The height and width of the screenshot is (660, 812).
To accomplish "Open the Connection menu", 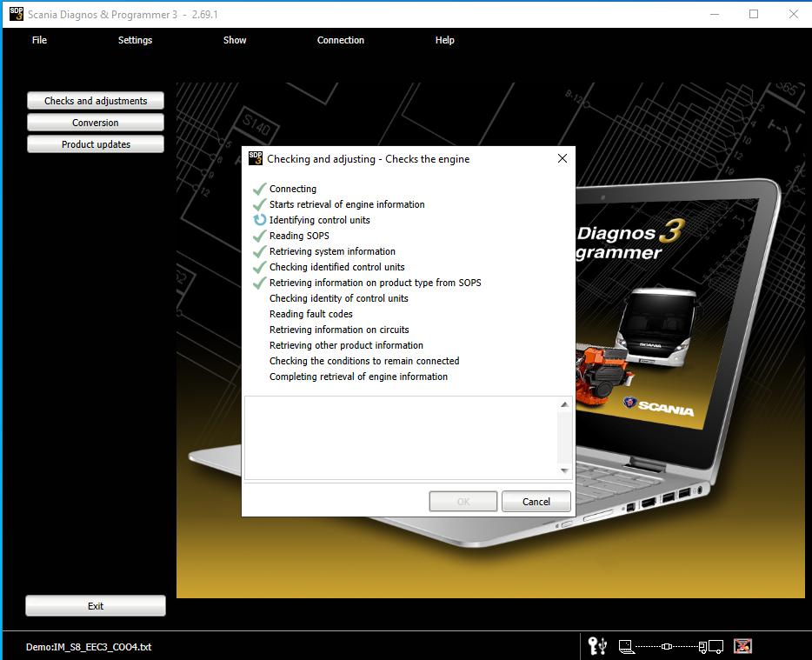I will click(341, 40).
